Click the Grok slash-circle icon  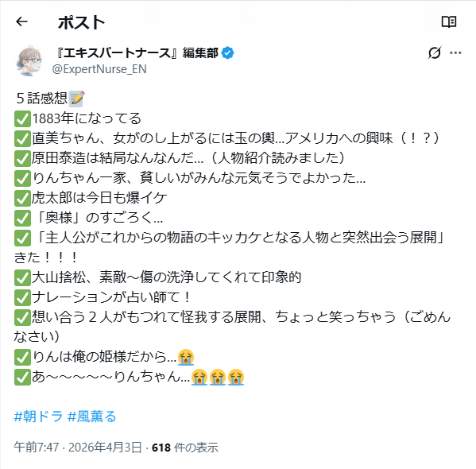(x=434, y=52)
